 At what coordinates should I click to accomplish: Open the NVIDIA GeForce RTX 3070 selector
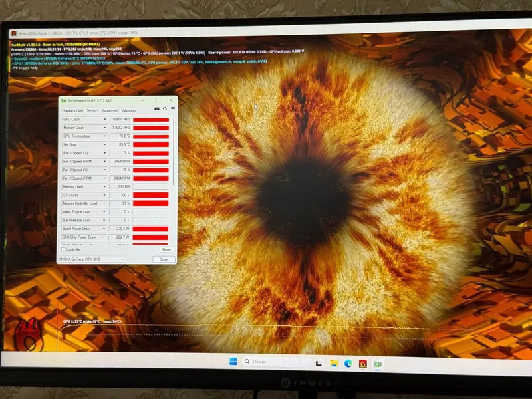coord(91,259)
